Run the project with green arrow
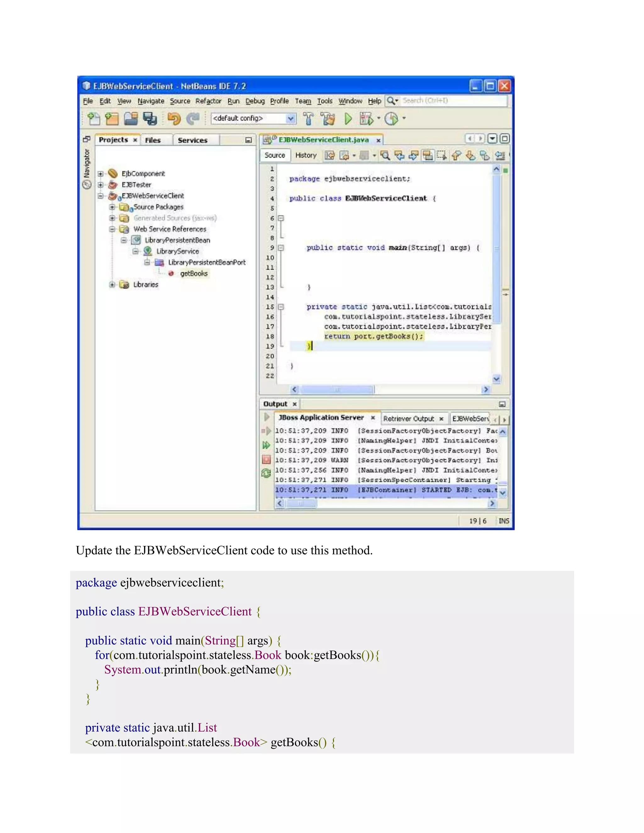Viewport: 644px width, 833px height. tap(348, 119)
